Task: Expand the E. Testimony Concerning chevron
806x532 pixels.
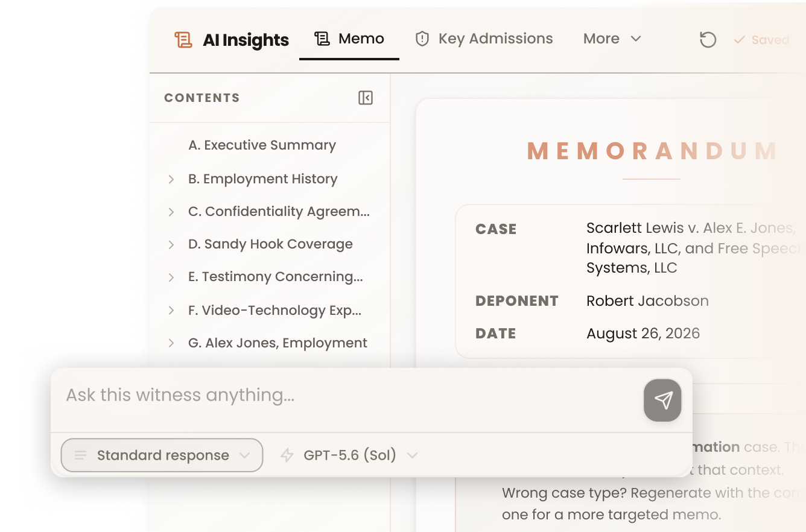Action: (171, 277)
